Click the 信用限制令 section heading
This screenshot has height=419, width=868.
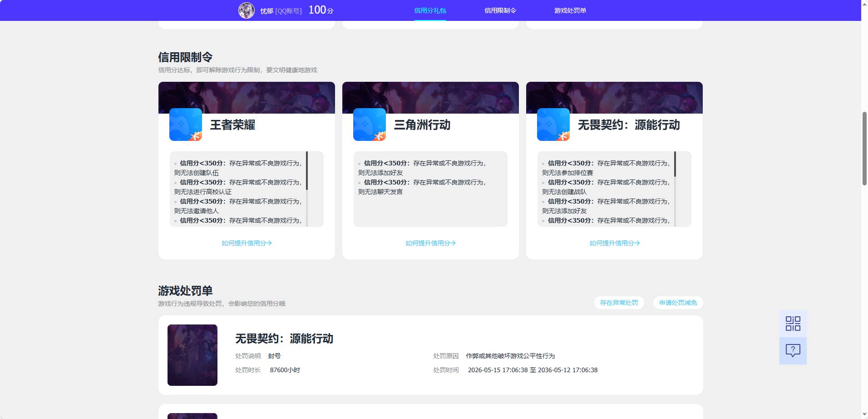(x=185, y=57)
